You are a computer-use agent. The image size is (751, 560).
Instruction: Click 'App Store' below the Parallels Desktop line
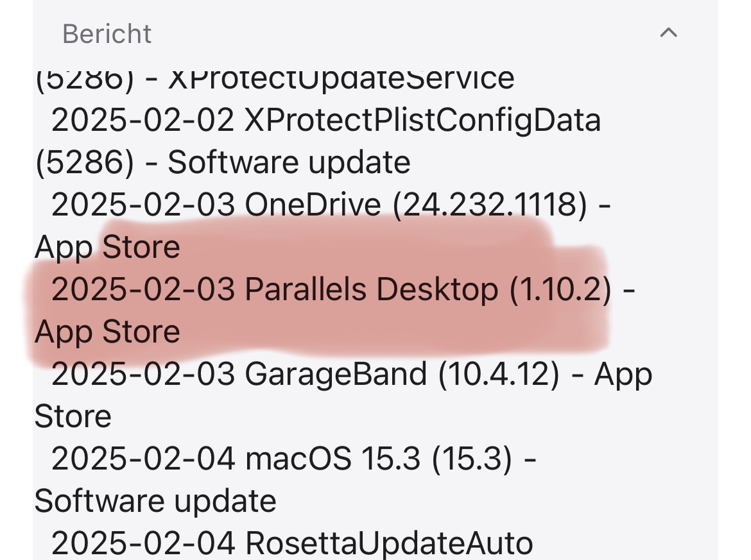107,332
